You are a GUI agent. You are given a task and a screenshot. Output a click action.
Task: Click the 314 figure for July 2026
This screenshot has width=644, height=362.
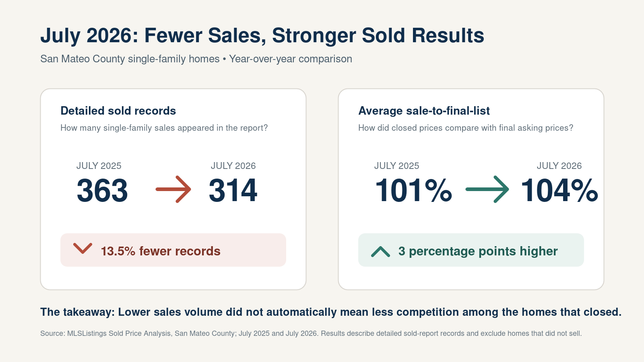pos(233,190)
